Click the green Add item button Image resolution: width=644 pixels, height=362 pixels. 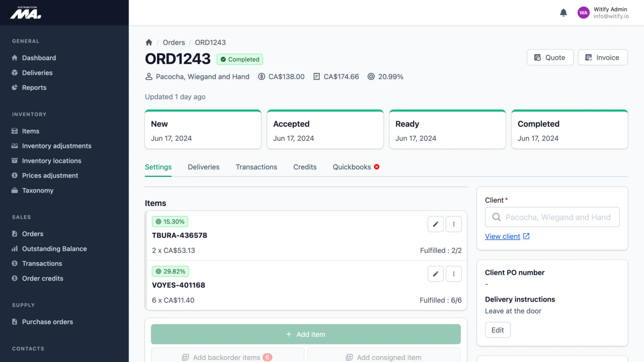pyautogui.click(x=306, y=334)
